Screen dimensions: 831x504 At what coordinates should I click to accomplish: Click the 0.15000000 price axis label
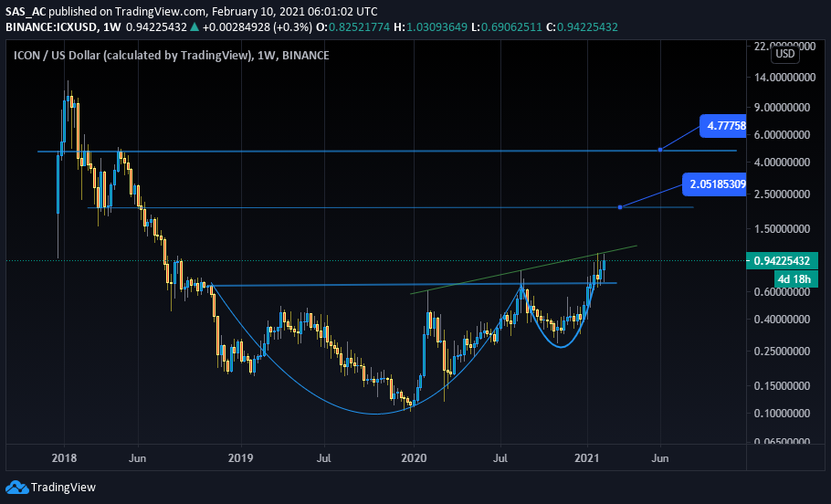click(782, 386)
